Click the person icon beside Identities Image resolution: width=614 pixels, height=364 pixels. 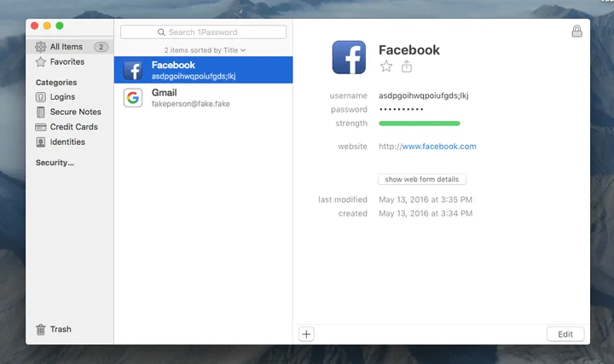(41, 142)
